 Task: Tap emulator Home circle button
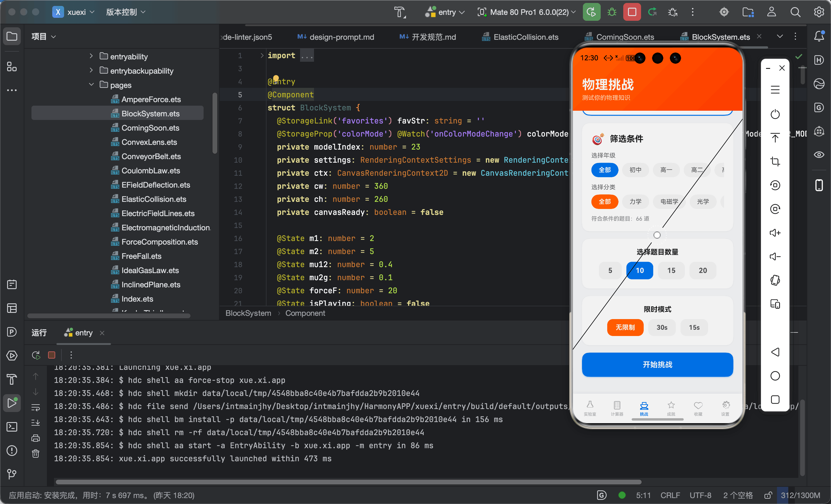[x=775, y=375]
